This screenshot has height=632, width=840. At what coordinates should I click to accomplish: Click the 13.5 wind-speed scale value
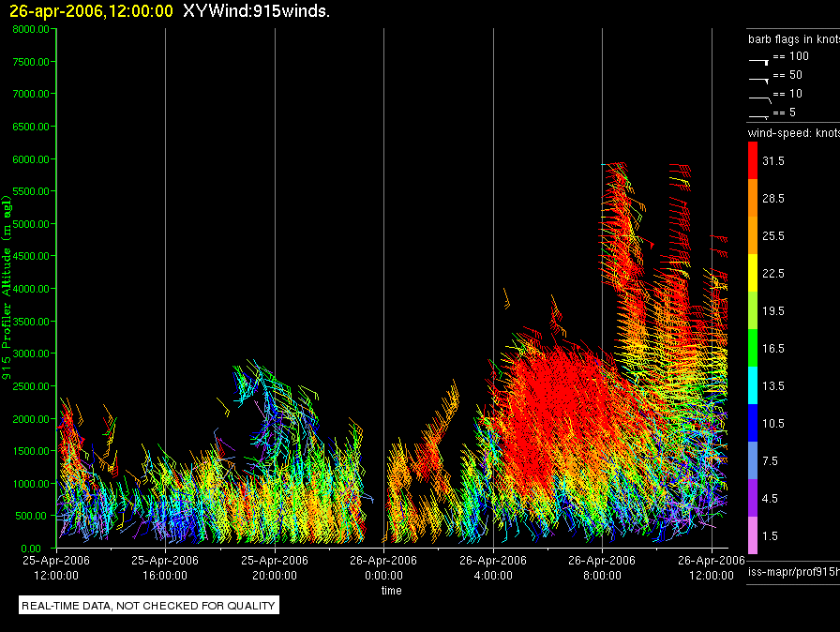773,385
